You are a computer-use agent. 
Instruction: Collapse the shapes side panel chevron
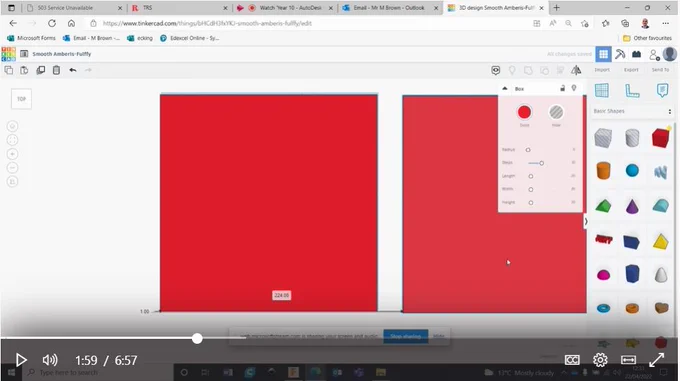(x=586, y=221)
